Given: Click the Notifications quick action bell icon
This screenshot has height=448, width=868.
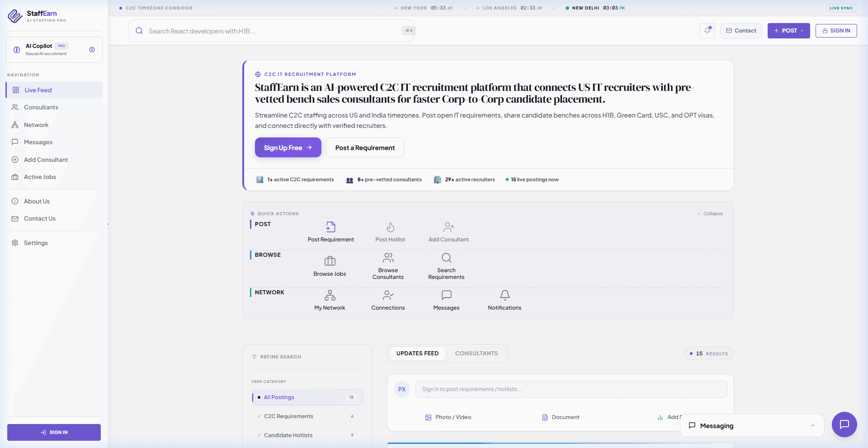Looking at the screenshot, I should click(505, 295).
